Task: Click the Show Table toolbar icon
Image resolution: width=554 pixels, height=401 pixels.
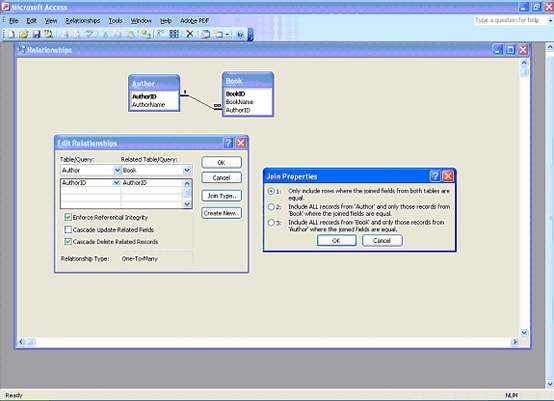Action: tap(146, 34)
